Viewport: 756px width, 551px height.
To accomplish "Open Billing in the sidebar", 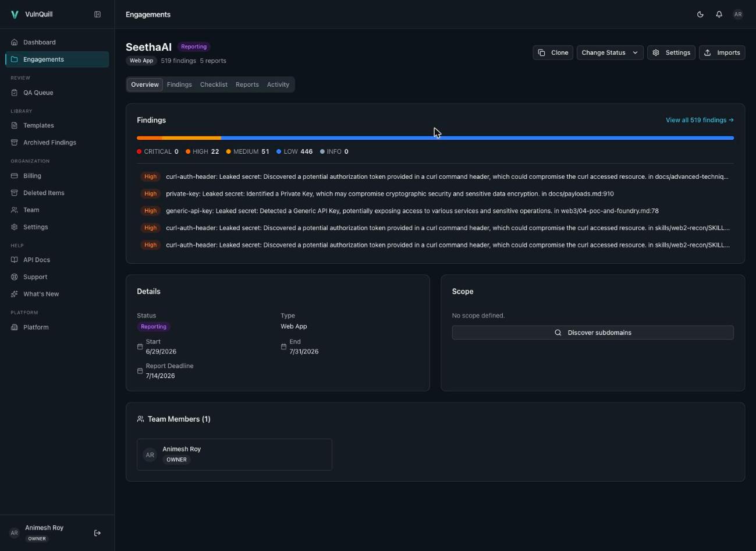I will pos(57,176).
